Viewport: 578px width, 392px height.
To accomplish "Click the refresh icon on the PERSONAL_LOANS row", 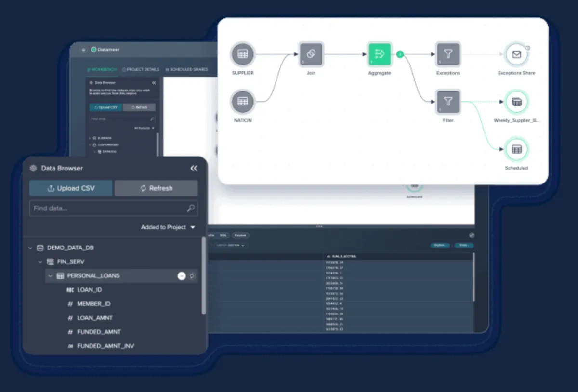I will 192,276.
